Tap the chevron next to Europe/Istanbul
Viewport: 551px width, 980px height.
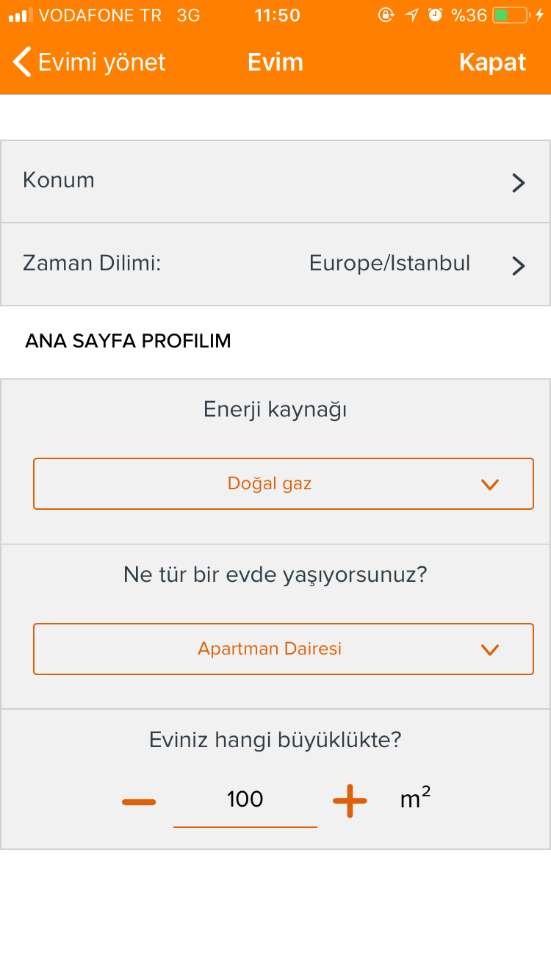point(519,265)
